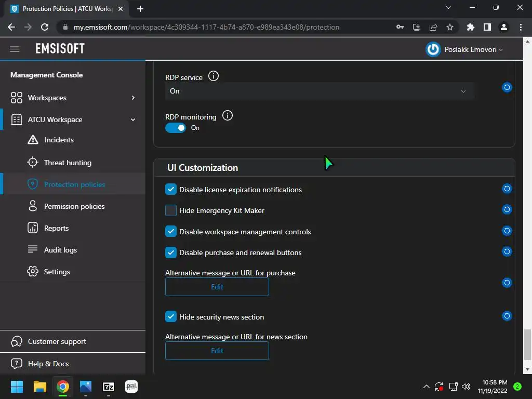Click the Emsisoft logo

click(x=60, y=49)
